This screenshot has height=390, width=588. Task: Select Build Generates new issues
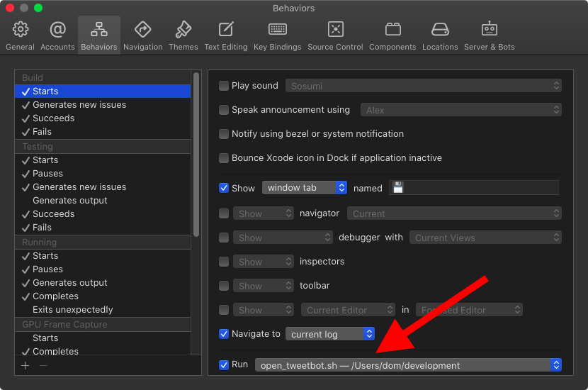coord(103,105)
